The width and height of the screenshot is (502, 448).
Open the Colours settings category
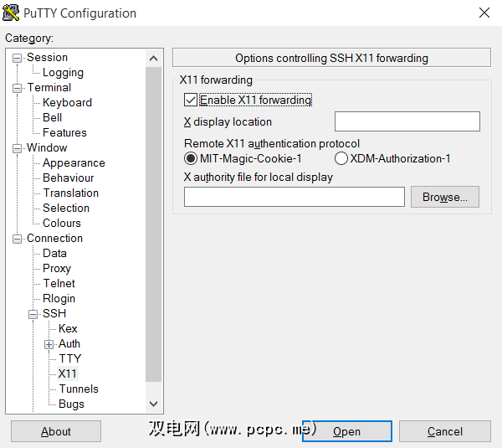pyautogui.click(x=62, y=223)
